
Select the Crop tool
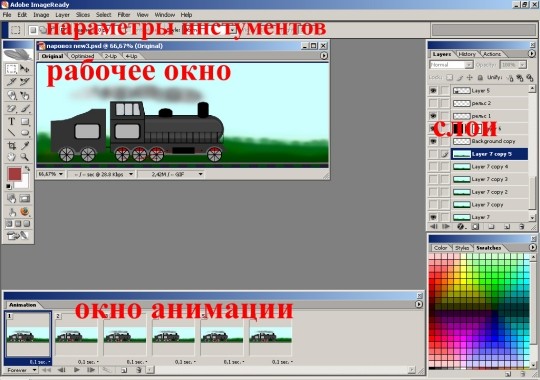click(11, 145)
